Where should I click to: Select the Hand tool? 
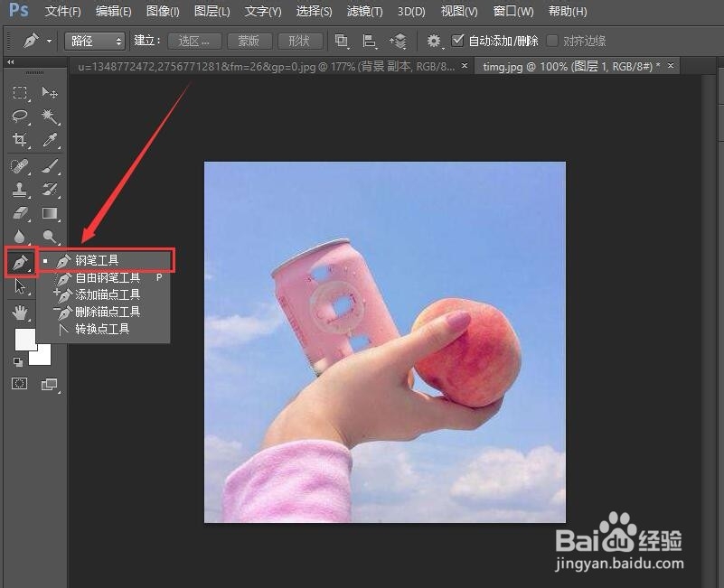pos(19,313)
